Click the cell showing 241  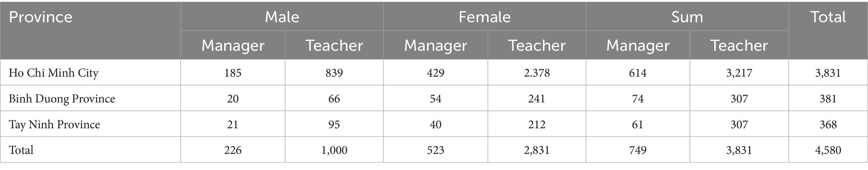(537, 99)
